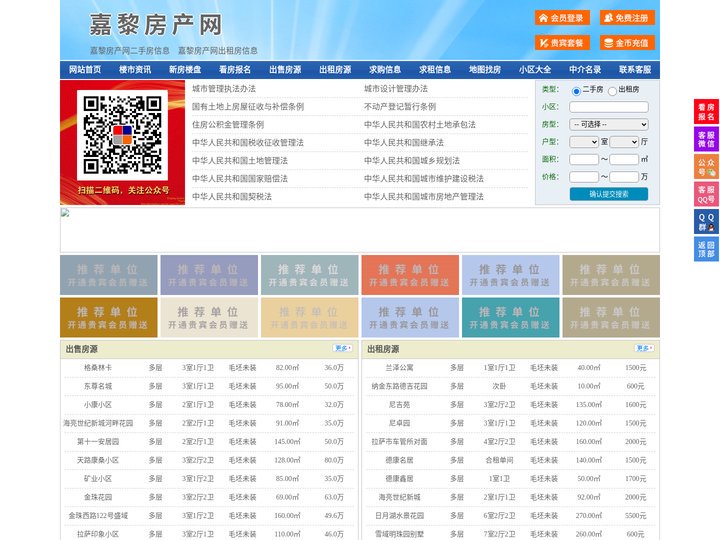Open the 中华人民共和国国家赔偿法 link
Viewport: 720px width, 540px height.
pyautogui.click(x=240, y=179)
